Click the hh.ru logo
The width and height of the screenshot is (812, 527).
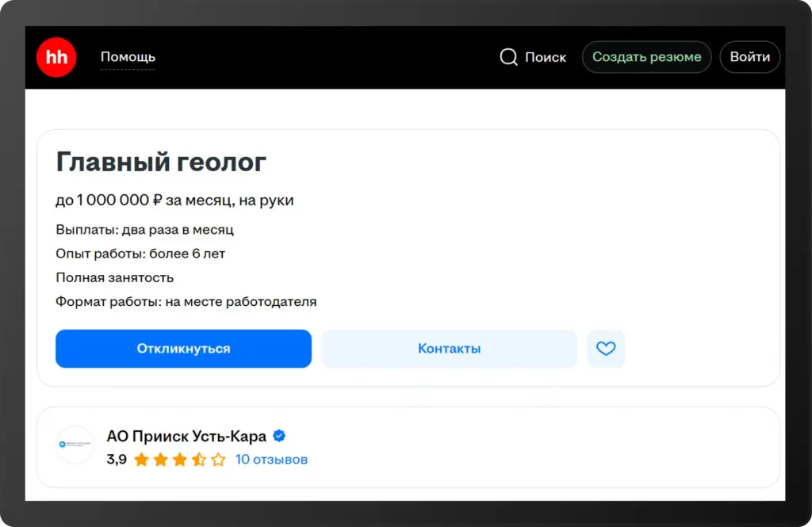click(x=56, y=57)
